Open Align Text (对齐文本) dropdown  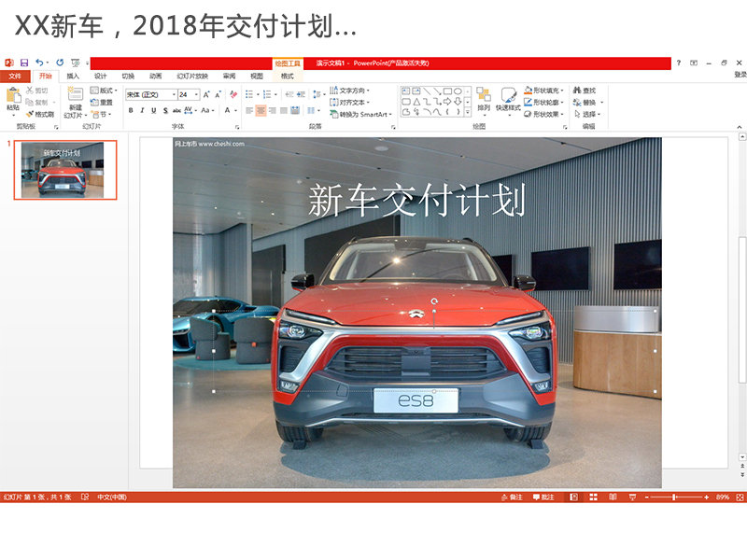[x=349, y=103]
